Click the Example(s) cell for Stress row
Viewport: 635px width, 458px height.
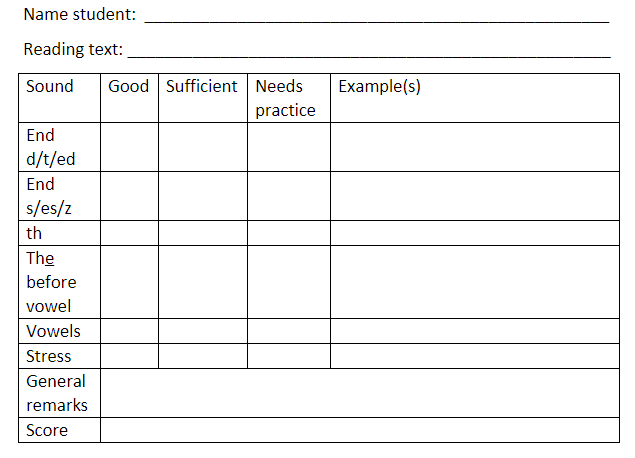[x=475, y=356]
